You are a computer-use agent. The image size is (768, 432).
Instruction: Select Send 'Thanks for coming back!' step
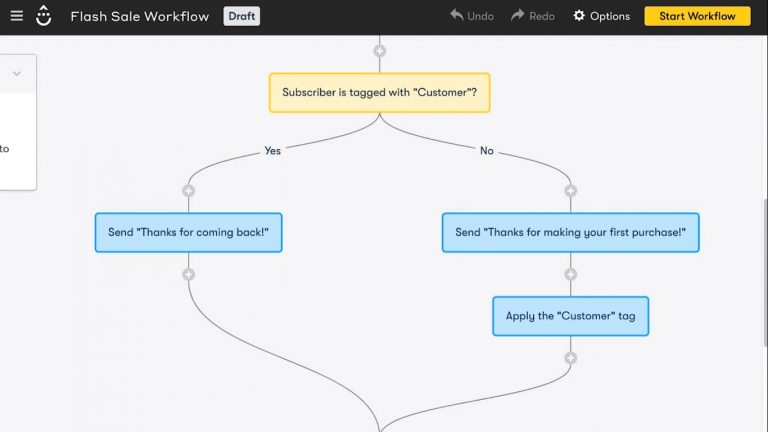pyautogui.click(x=189, y=233)
